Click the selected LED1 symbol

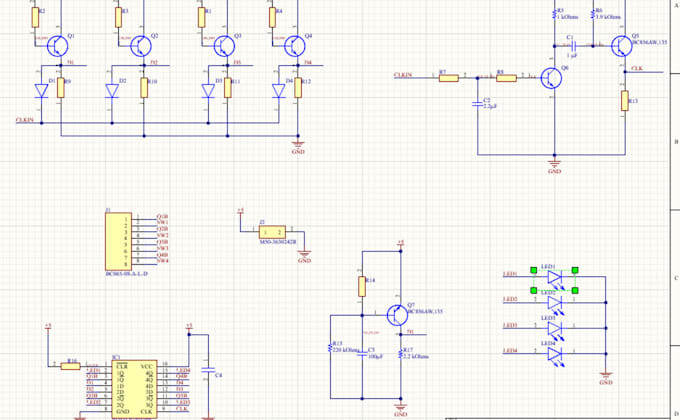coord(555,277)
